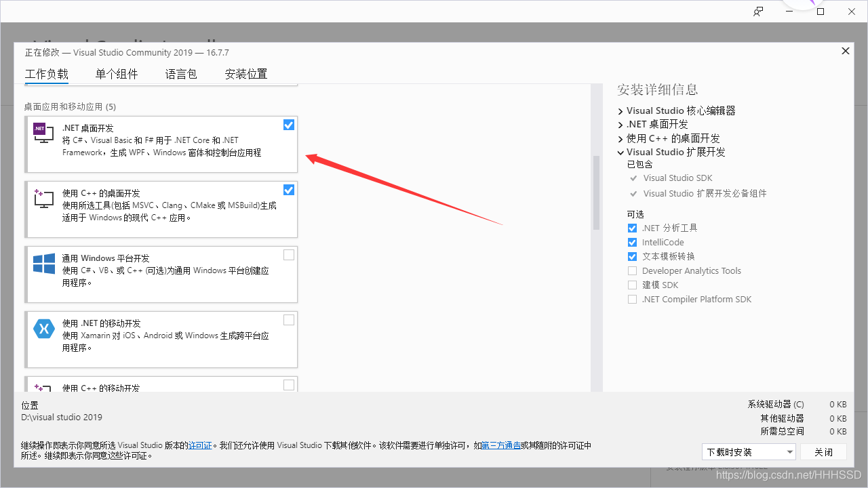Image resolution: width=868 pixels, height=488 pixels.
Task: Open the 许可证 license link
Action: point(200,445)
